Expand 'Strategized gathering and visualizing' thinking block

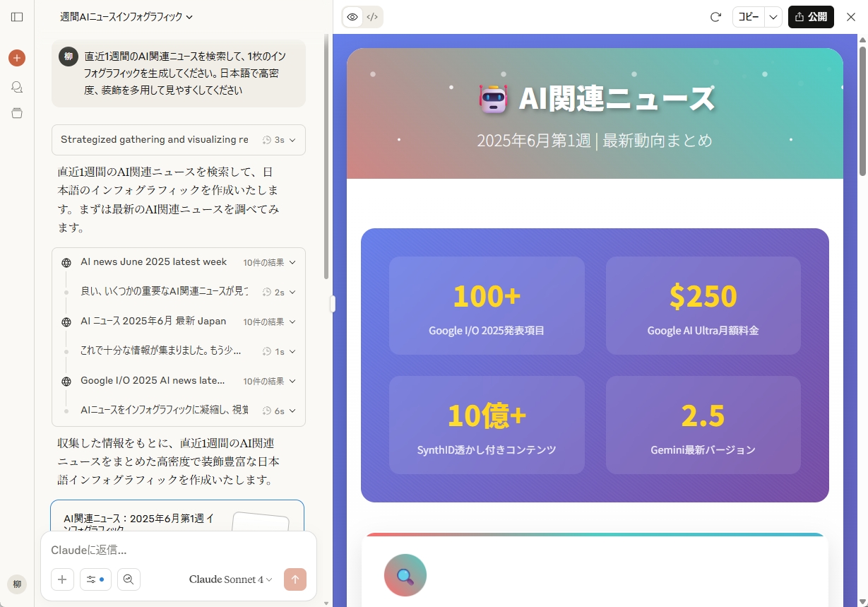pyautogui.click(x=178, y=140)
